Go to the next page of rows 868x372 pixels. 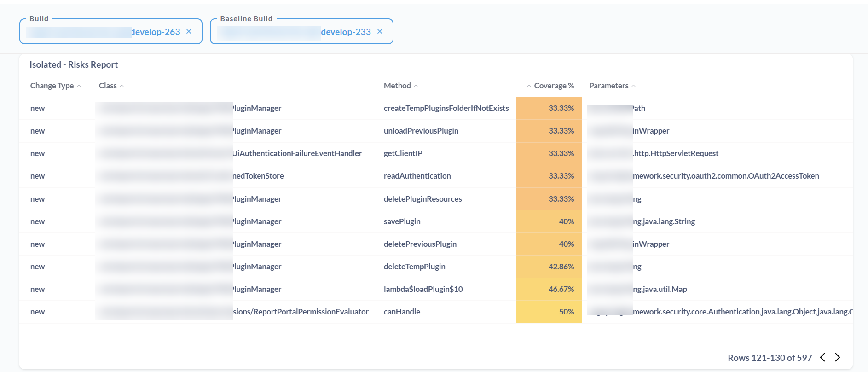[x=838, y=357]
